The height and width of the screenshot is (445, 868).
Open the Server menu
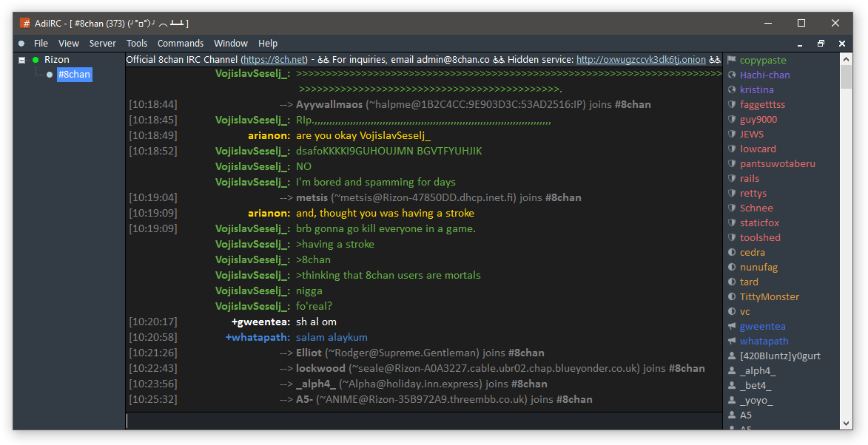click(x=102, y=43)
